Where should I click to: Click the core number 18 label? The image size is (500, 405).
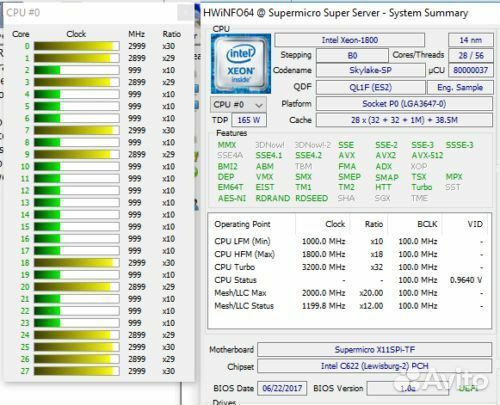pos(25,263)
